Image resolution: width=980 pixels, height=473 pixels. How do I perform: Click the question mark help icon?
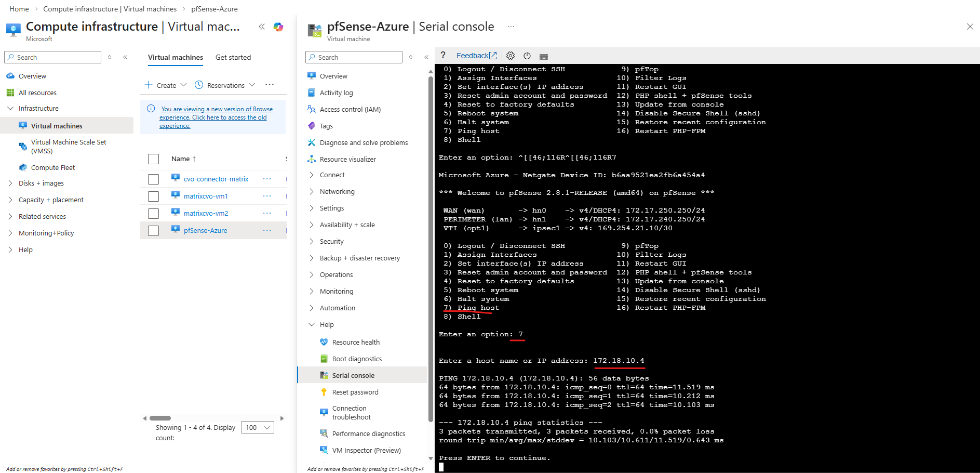(x=443, y=56)
